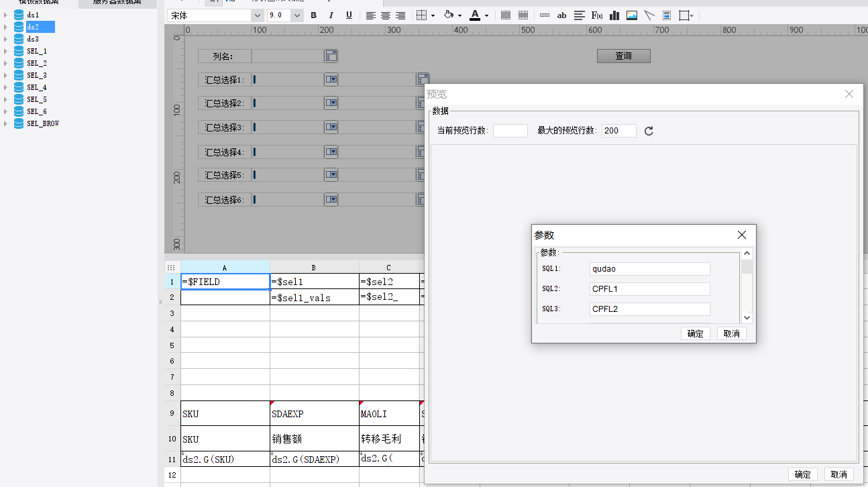
Task: Open font family dropdown 宋体
Action: pyautogui.click(x=257, y=15)
